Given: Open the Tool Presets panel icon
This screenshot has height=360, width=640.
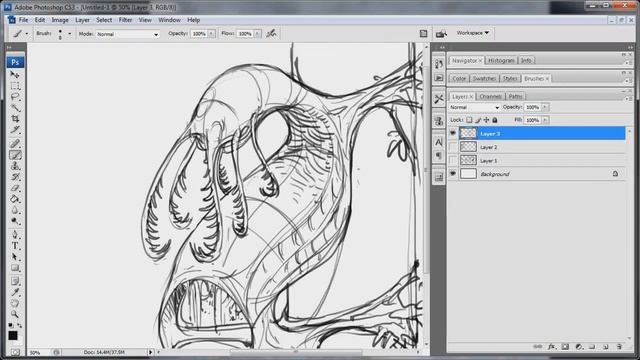Looking at the screenshot, I should coord(439,99).
